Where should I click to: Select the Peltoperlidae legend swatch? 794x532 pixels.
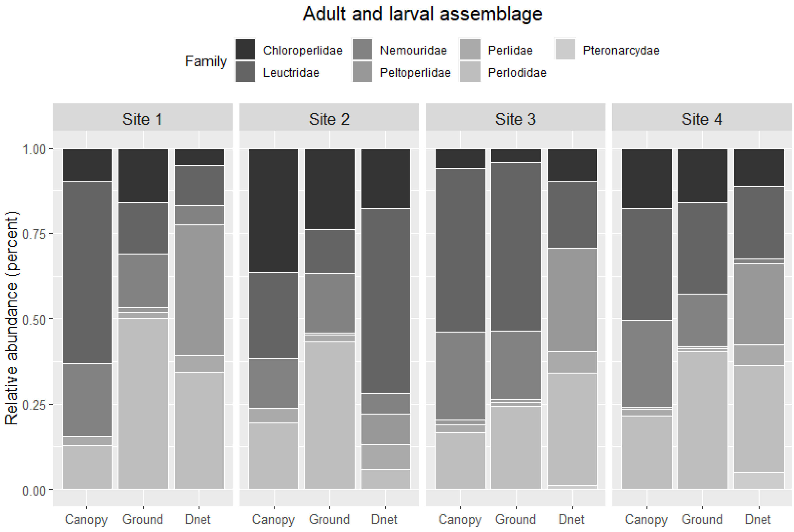point(362,72)
